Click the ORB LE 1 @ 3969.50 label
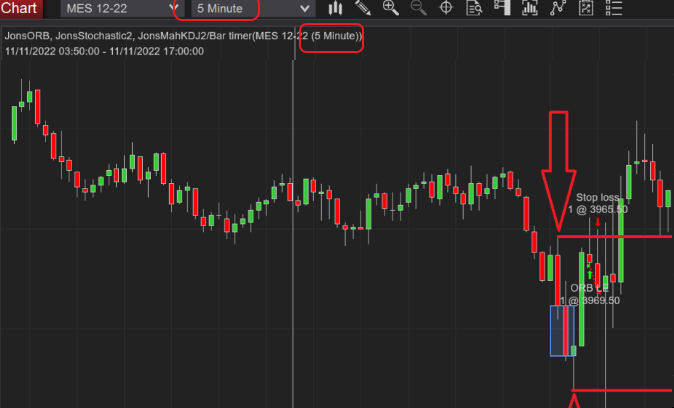The width and height of the screenshot is (674, 408). pyautogui.click(x=590, y=294)
